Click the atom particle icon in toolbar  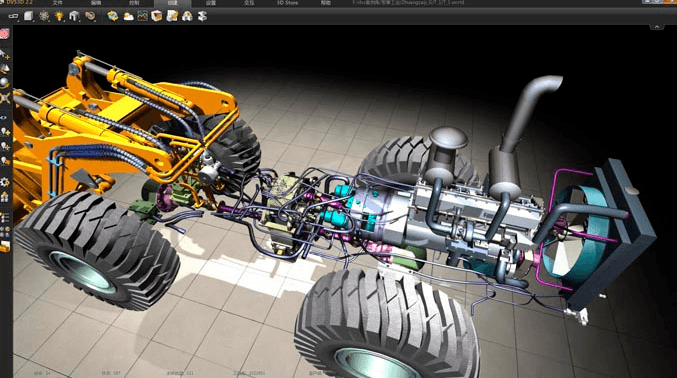click(44, 16)
